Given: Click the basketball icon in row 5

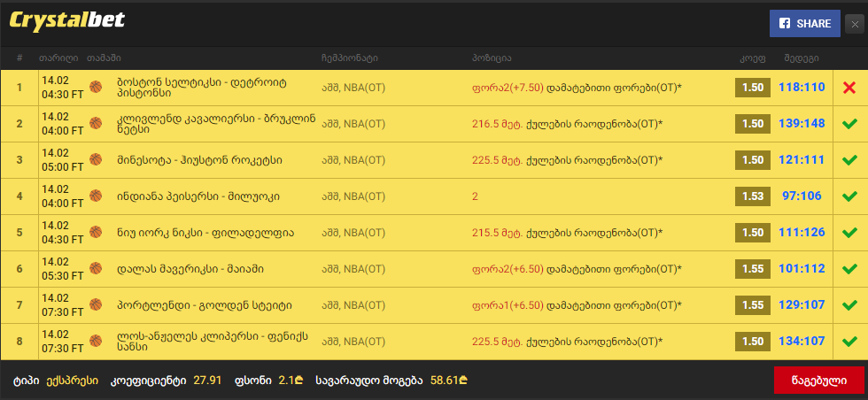Looking at the screenshot, I should [x=96, y=233].
